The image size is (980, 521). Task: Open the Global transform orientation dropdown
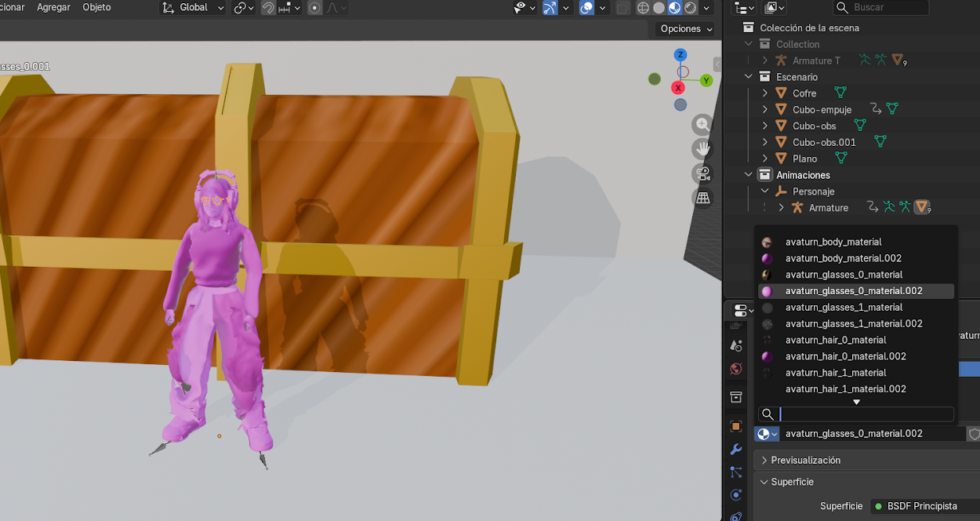193,8
